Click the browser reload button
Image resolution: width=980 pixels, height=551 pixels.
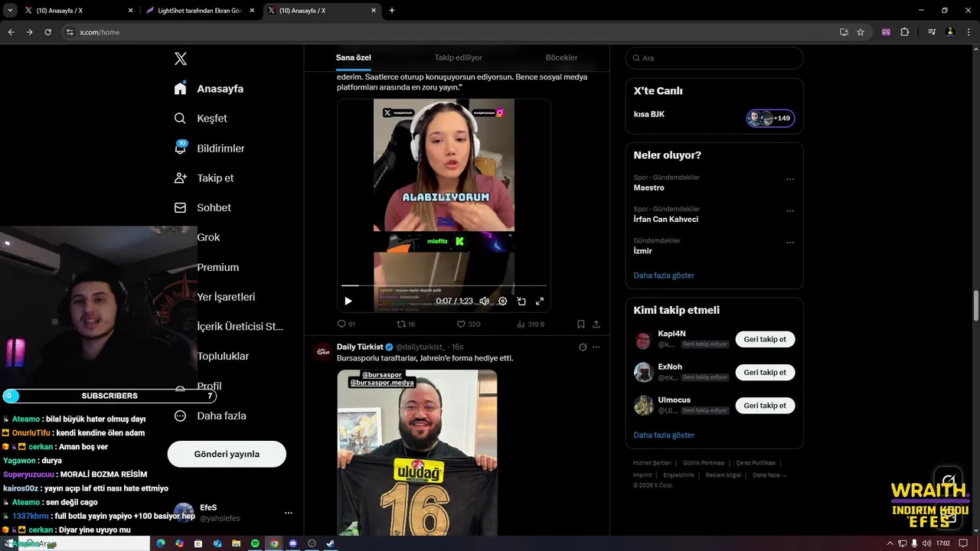click(x=47, y=32)
